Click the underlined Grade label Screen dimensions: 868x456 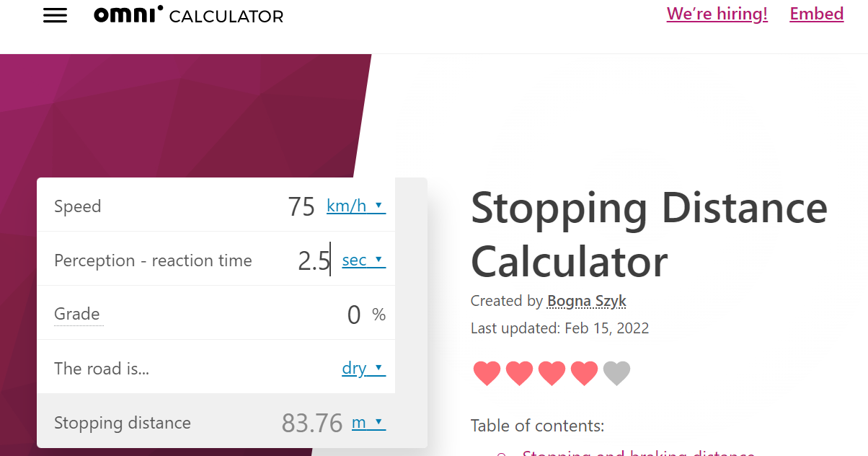[77, 315]
